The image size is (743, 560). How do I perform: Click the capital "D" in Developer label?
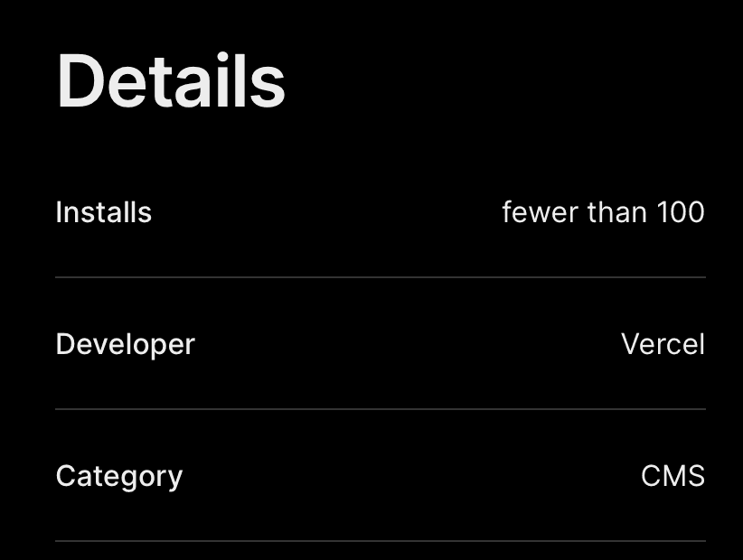tap(64, 344)
